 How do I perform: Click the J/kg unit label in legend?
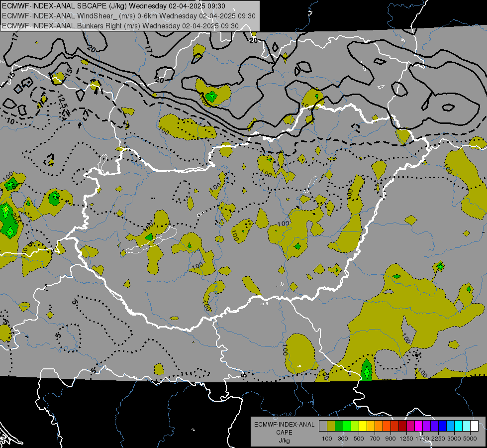284,441
